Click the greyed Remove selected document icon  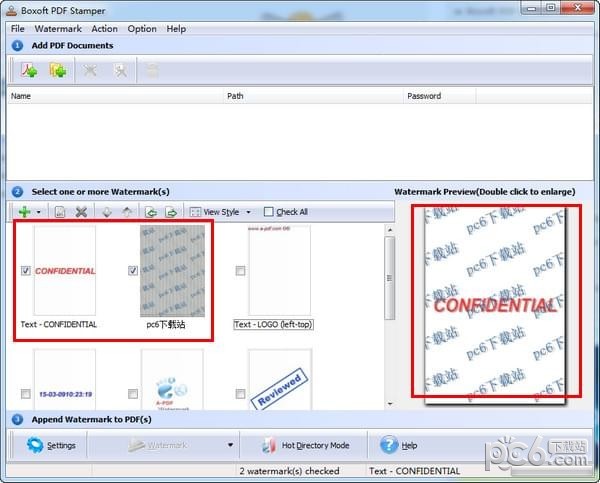click(90, 70)
